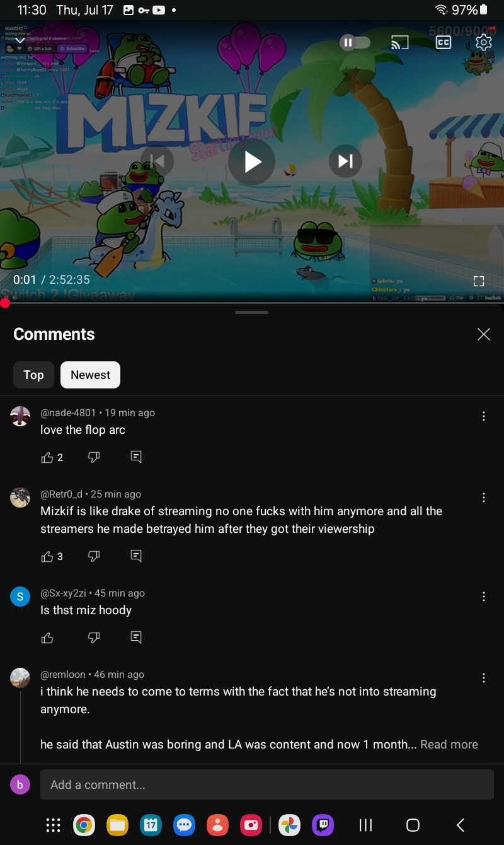The image size is (504, 845).
Task: Close the Comments panel
Action: 483,334
